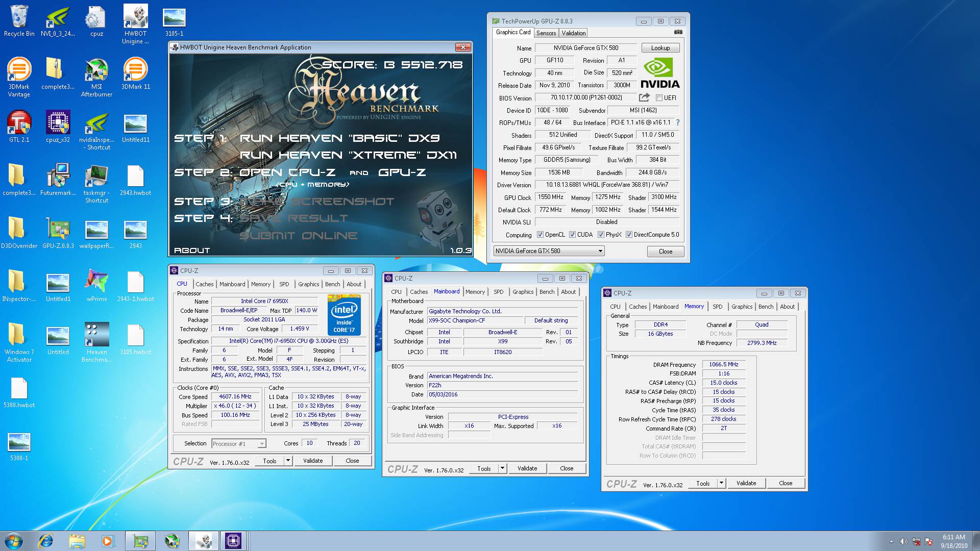Open Windows 7 Activator folder
The height and width of the screenshot is (551, 980).
(x=19, y=342)
